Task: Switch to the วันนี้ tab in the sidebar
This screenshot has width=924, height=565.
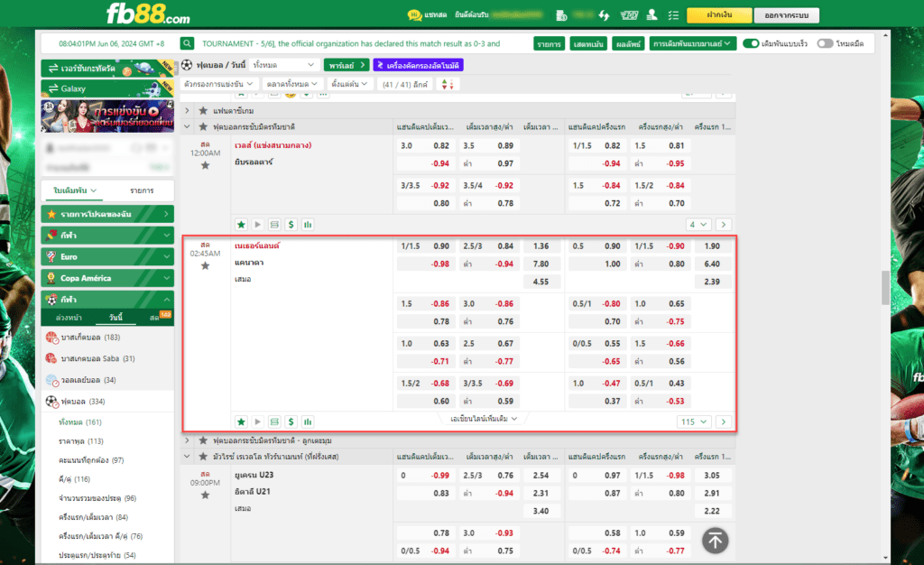Action: [x=115, y=318]
